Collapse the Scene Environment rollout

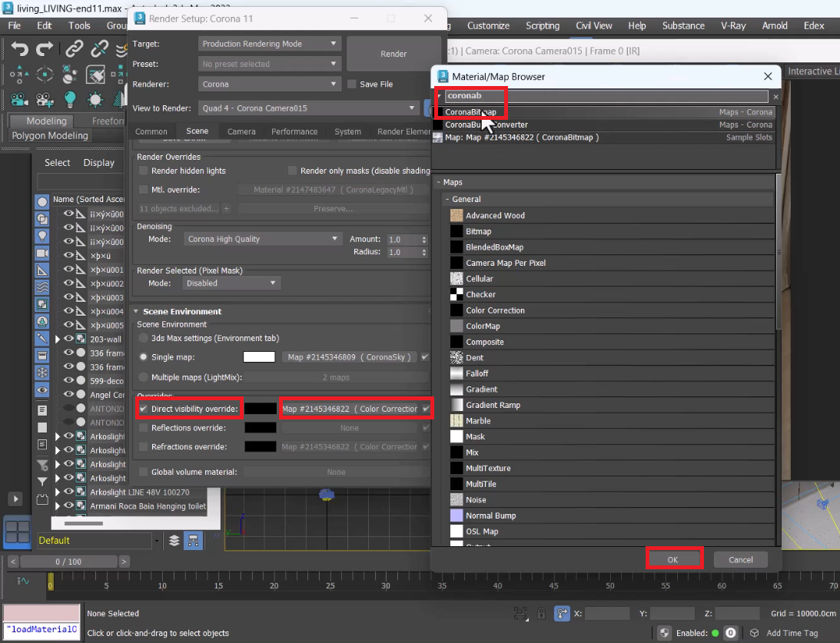(x=136, y=312)
